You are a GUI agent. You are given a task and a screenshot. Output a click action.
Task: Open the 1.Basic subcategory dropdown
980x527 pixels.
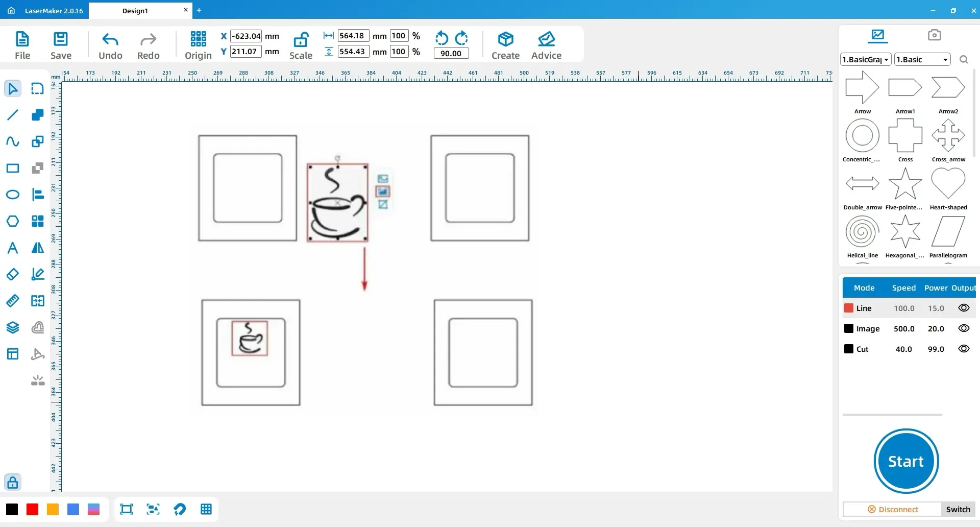[922, 60]
